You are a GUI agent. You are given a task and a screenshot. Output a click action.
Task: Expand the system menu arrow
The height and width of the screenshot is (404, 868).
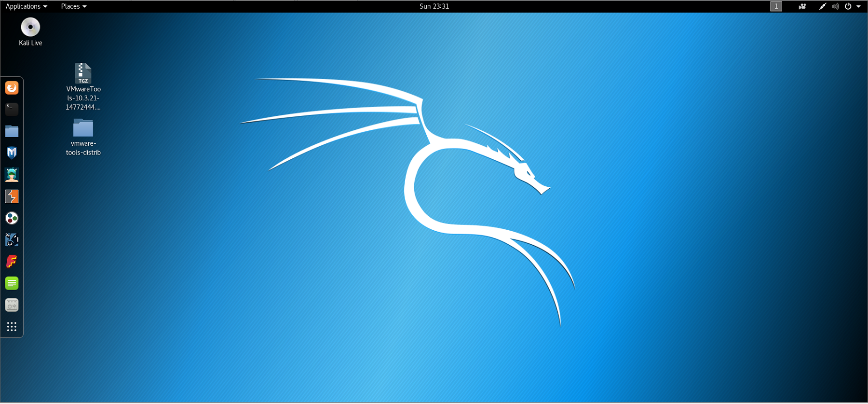click(858, 6)
